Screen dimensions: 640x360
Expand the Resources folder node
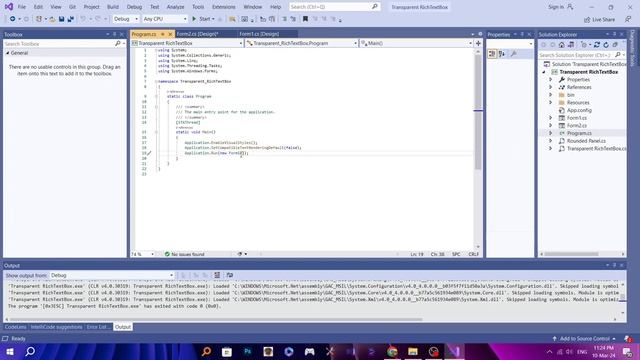551,102
